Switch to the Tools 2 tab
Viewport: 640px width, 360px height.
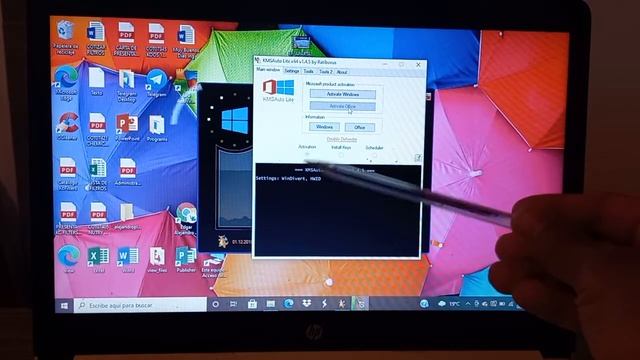pos(326,72)
